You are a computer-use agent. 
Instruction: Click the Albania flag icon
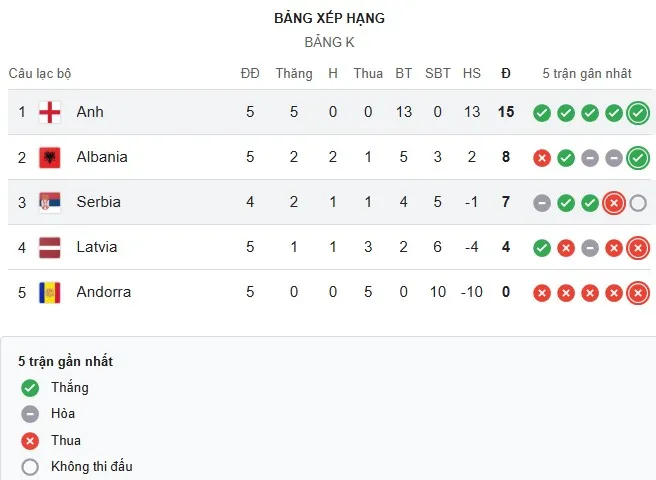coord(50,157)
